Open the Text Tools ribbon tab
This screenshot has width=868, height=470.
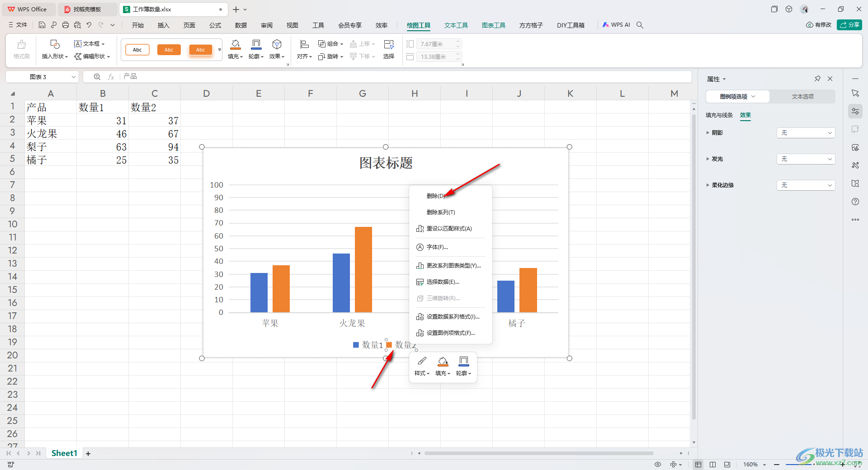[x=456, y=25]
